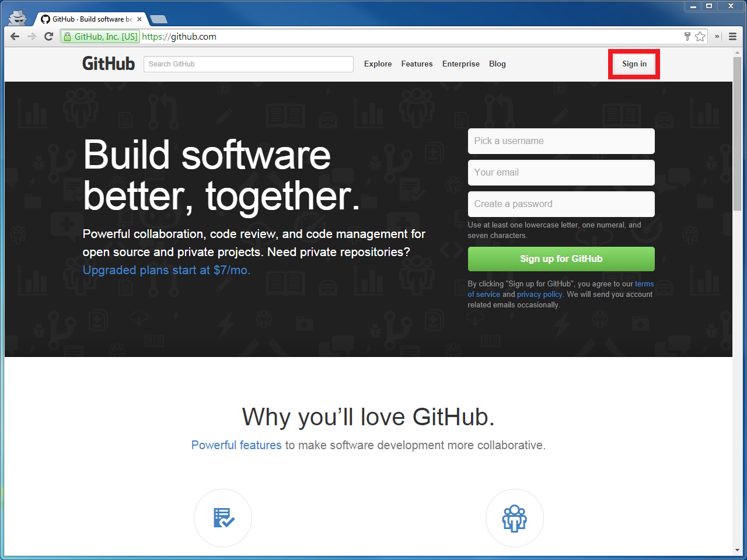Follow the Upgraded plans start at $7/mo link

pyautogui.click(x=166, y=270)
